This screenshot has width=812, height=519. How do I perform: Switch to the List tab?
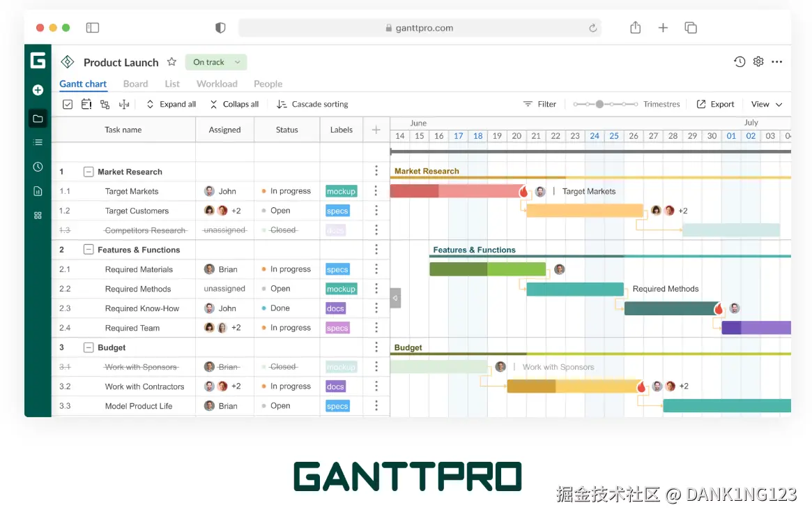(172, 84)
